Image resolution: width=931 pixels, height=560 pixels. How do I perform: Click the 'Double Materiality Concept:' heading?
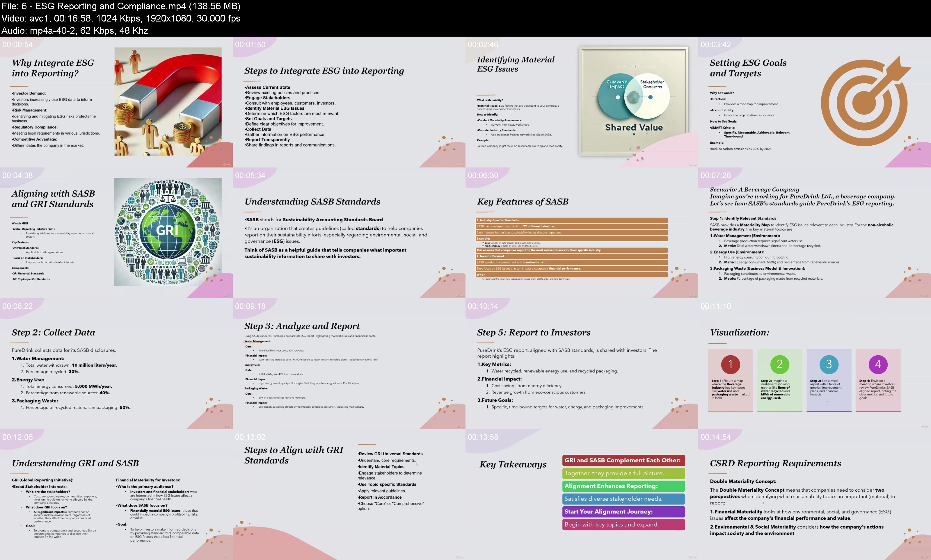pos(743,481)
